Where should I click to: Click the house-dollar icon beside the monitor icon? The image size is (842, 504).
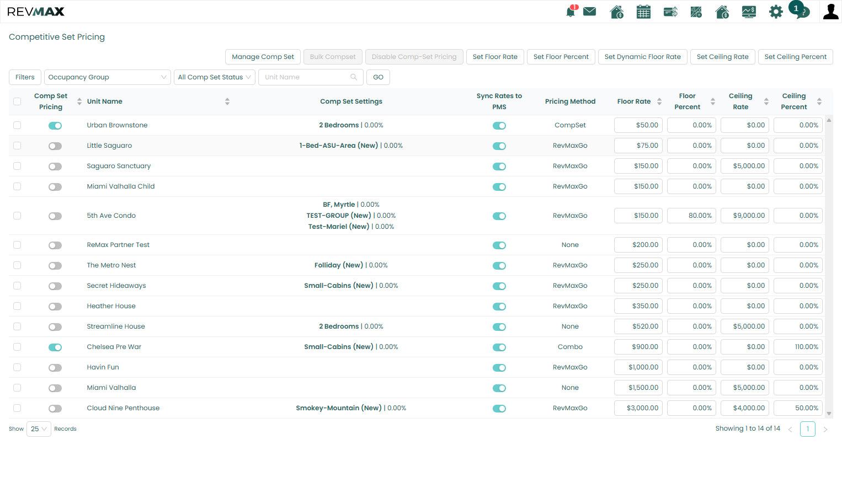point(722,12)
